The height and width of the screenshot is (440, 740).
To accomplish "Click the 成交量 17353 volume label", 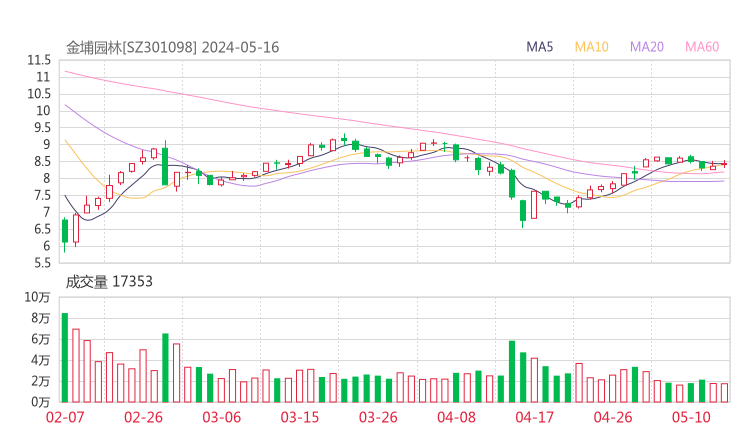I will pos(109,282).
